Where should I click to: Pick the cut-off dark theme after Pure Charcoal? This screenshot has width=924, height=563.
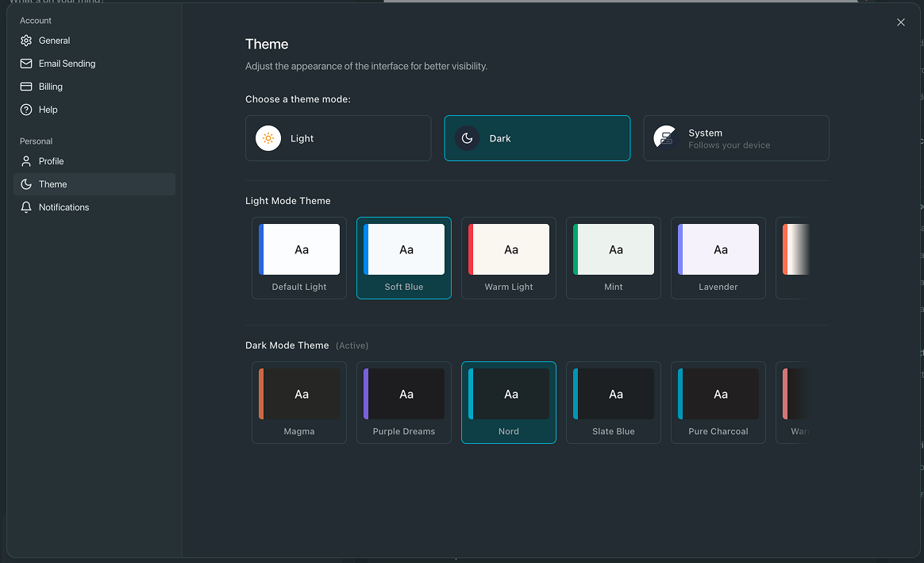pyautogui.click(x=793, y=403)
